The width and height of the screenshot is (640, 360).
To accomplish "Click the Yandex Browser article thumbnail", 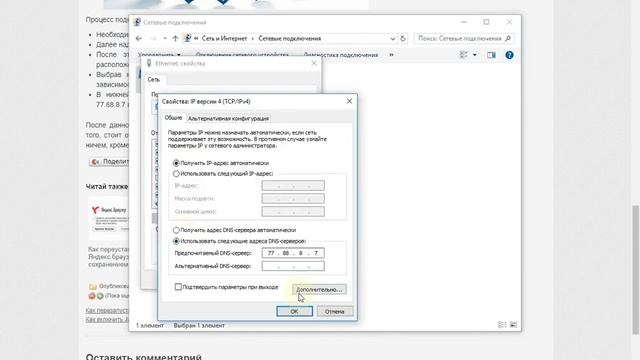I will 108,219.
